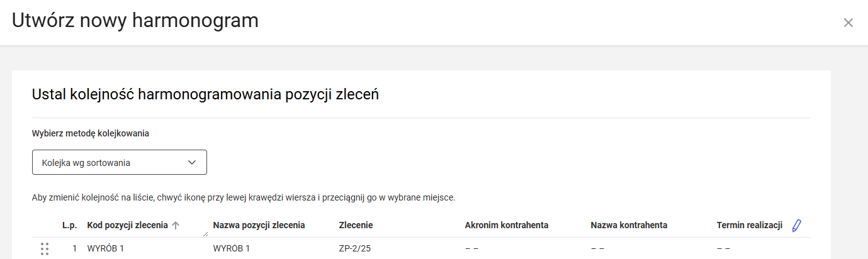The width and height of the screenshot is (868, 259).
Task: Click the pencil icon to edit columns
Action: pos(797,226)
